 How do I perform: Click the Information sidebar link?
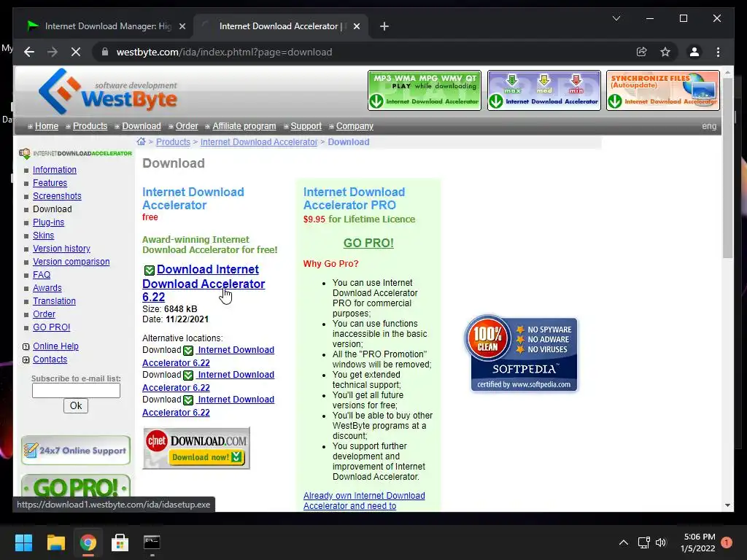point(54,169)
